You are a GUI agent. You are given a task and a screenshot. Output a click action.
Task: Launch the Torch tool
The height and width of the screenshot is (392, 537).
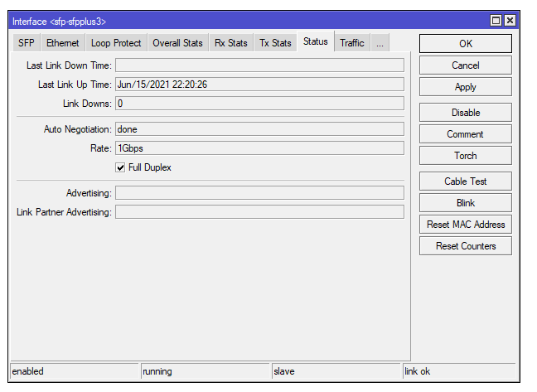tap(466, 156)
